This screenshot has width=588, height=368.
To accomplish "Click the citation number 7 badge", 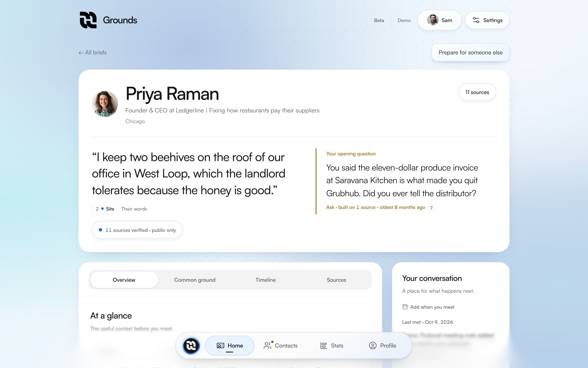I will (x=431, y=208).
